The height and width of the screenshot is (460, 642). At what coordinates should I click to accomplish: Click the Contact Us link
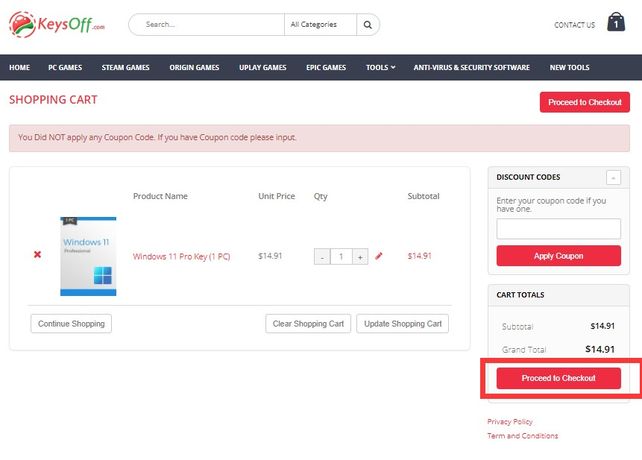pyautogui.click(x=574, y=25)
